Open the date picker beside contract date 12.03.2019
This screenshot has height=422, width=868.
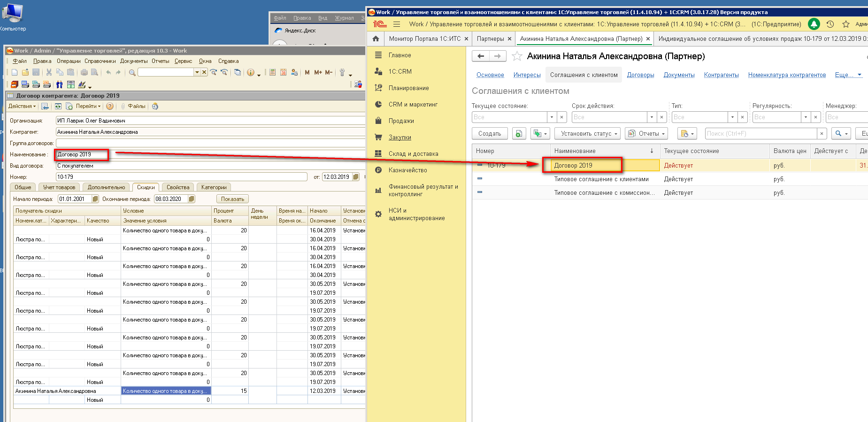(356, 177)
